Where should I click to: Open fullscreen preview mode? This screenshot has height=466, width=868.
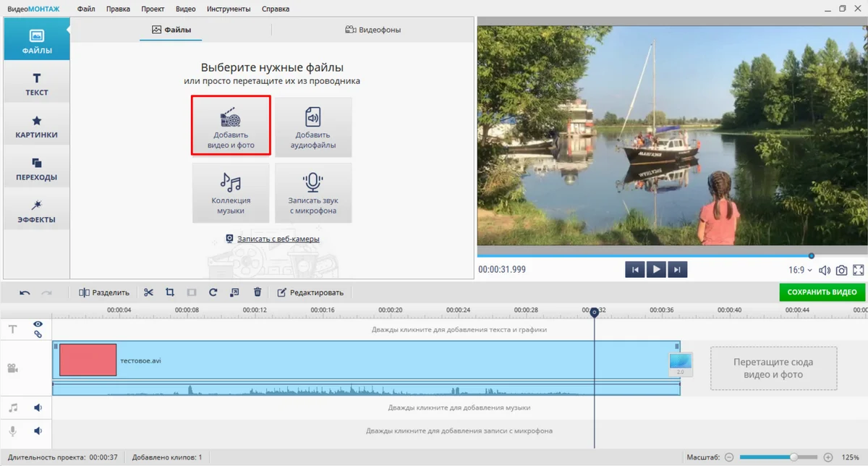(x=859, y=270)
